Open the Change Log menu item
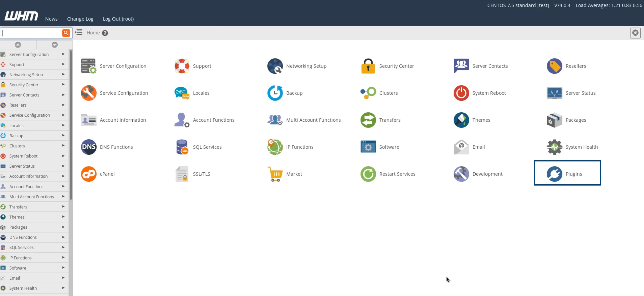Viewport: 644px width, 296px height. pyautogui.click(x=80, y=19)
